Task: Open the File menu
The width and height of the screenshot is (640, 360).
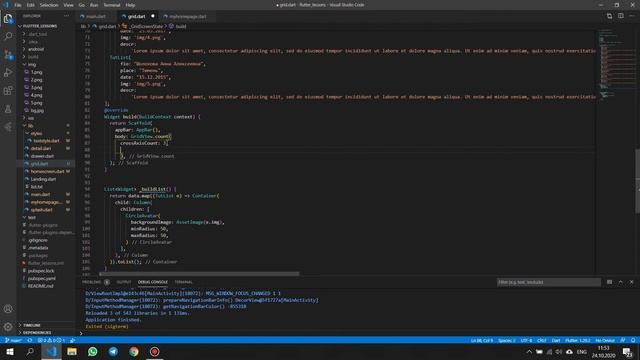Action: 18,5
